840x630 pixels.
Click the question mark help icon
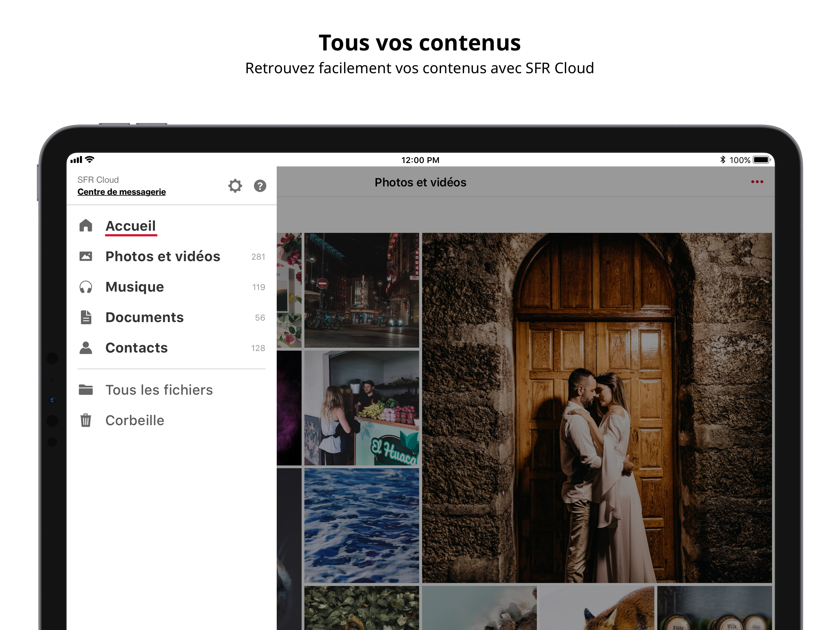pyautogui.click(x=260, y=186)
